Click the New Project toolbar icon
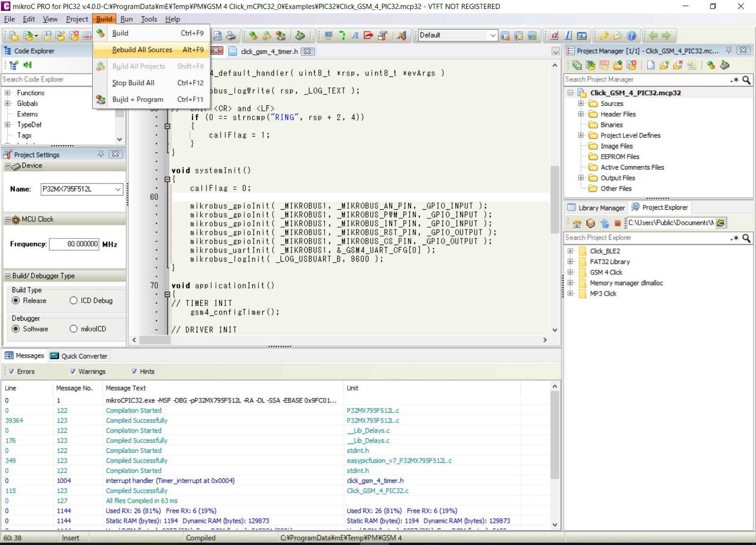Screen dimensions: 756x545 [x=14, y=35]
